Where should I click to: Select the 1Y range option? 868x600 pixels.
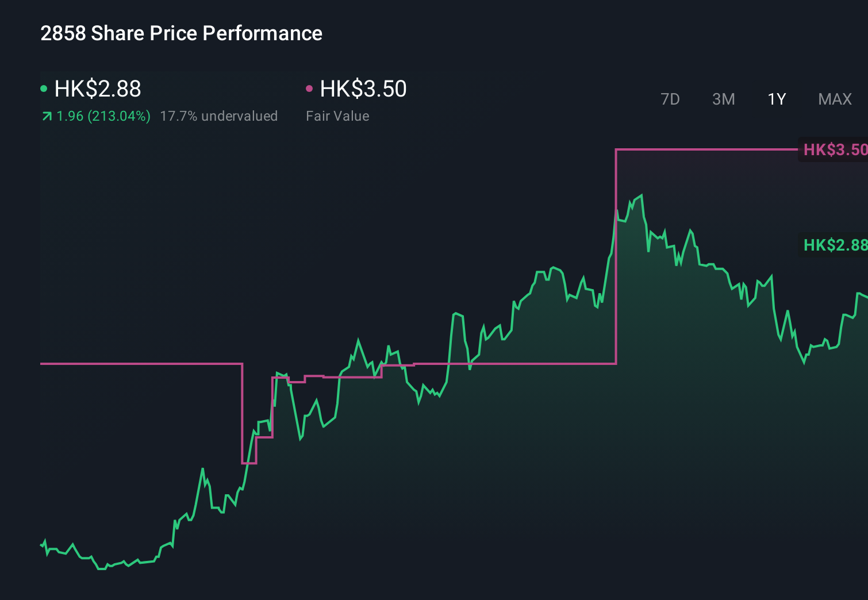tap(776, 99)
